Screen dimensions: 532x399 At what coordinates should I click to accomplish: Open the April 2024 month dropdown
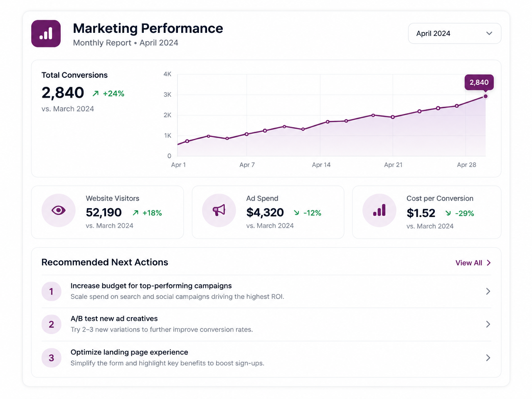pyautogui.click(x=454, y=33)
